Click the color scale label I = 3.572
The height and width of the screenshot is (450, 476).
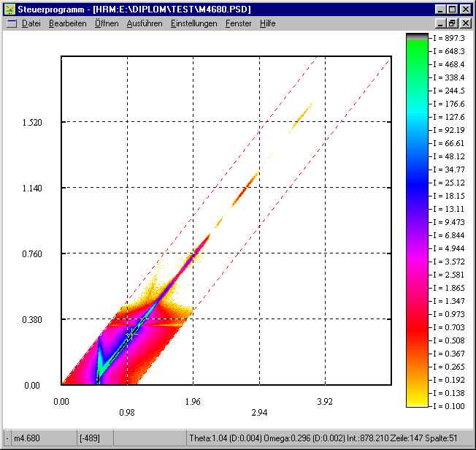(x=449, y=262)
